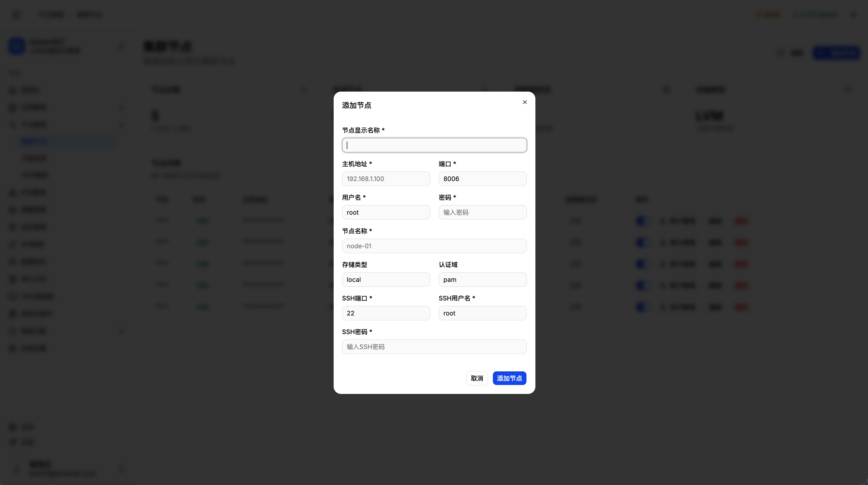The height and width of the screenshot is (485, 868).
Task: Click the 用户名 field containing root
Action: [x=386, y=212]
